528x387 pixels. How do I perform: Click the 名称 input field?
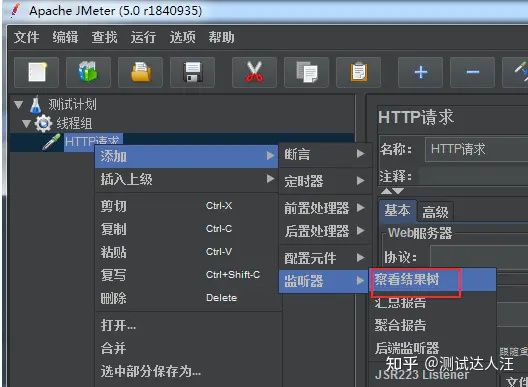[476, 149]
